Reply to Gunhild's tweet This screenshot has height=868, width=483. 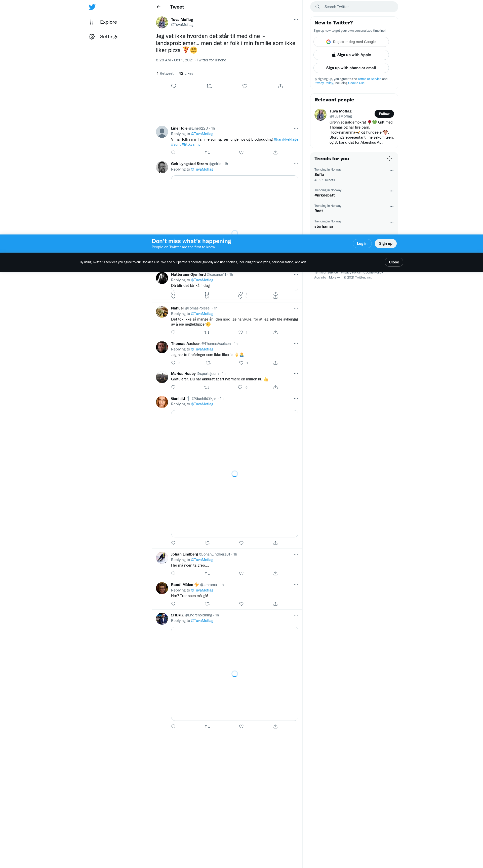pos(173,543)
